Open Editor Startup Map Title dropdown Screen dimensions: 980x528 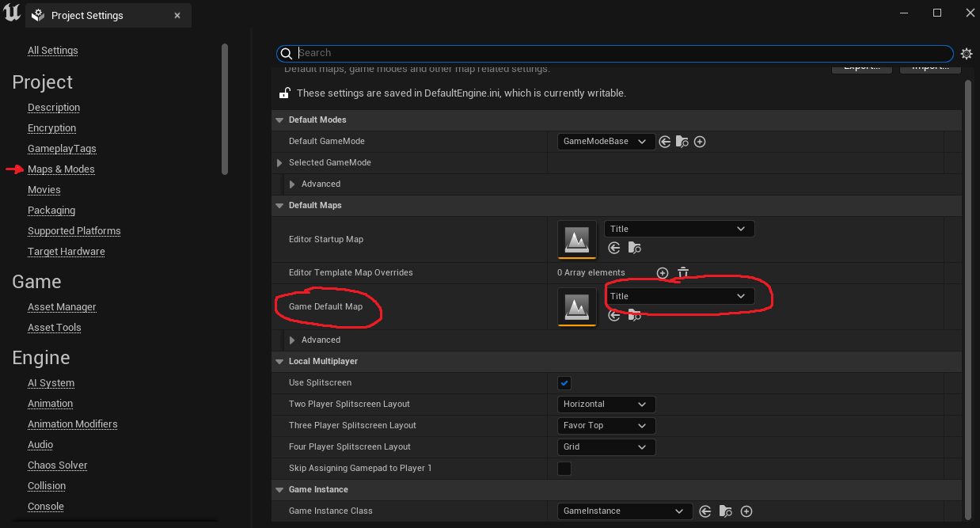click(x=679, y=229)
